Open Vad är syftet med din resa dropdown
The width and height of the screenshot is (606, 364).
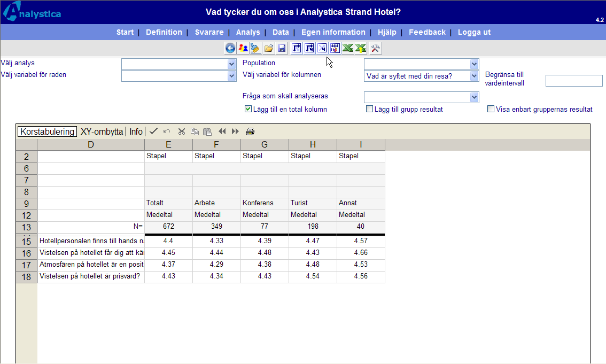click(421, 76)
